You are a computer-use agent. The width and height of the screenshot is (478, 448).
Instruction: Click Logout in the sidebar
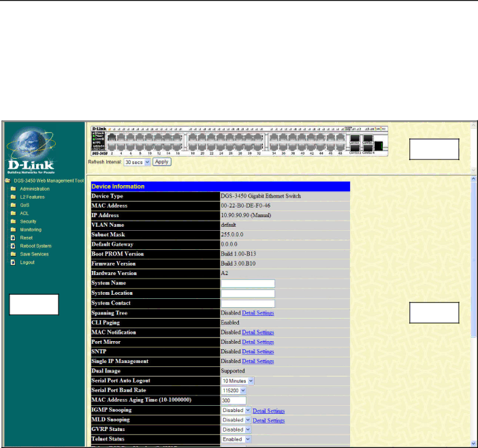tap(27, 262)
